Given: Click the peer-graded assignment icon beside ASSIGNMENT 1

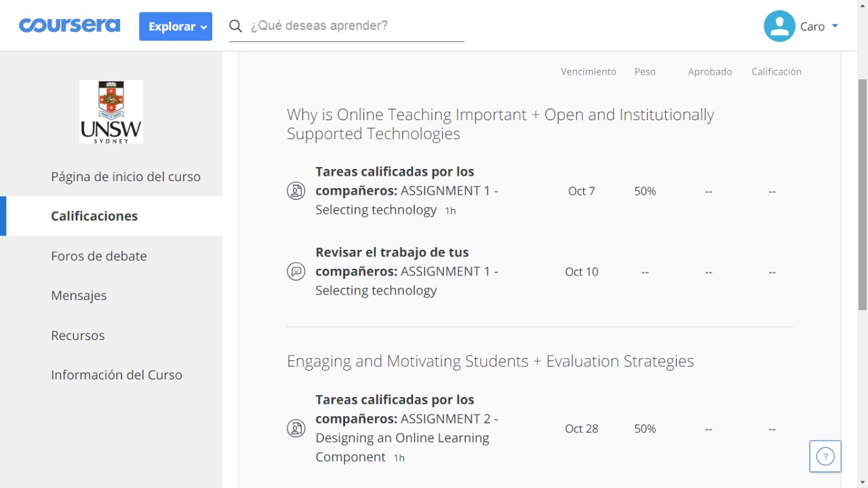Looking at the screenshot, I should 296,191.
